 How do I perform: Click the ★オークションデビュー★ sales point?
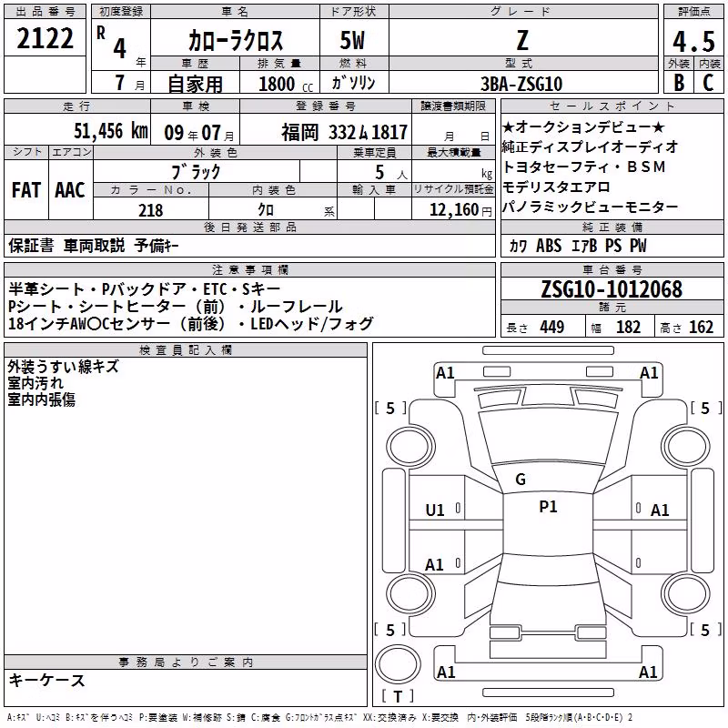tap(583, 126)
